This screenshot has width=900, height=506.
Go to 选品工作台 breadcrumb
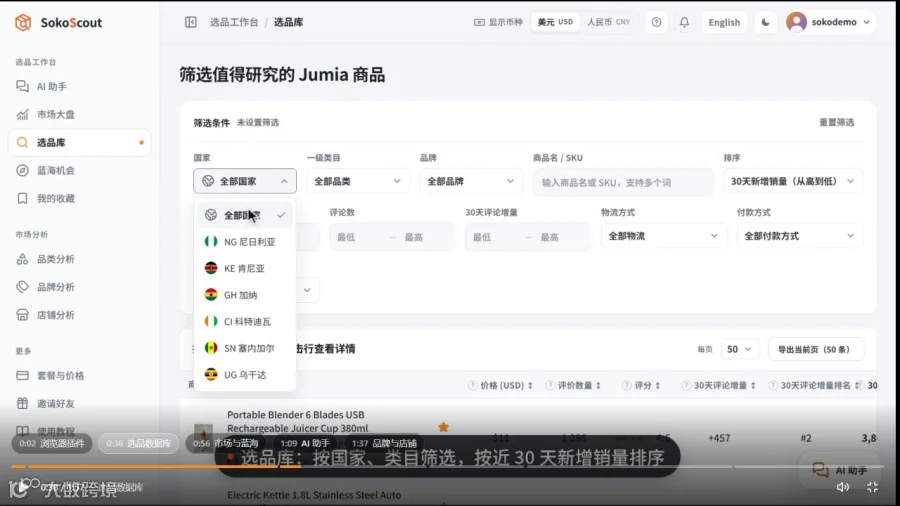tap(234, 22)
